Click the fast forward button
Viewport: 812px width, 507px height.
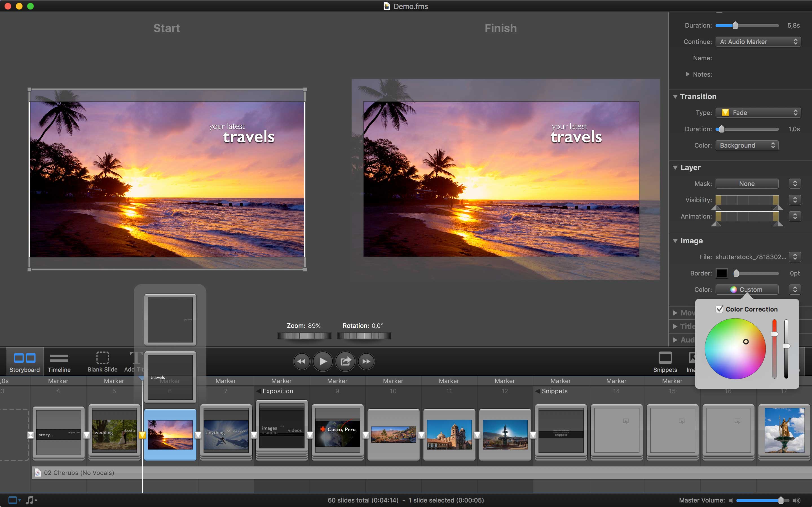(366, 361)
